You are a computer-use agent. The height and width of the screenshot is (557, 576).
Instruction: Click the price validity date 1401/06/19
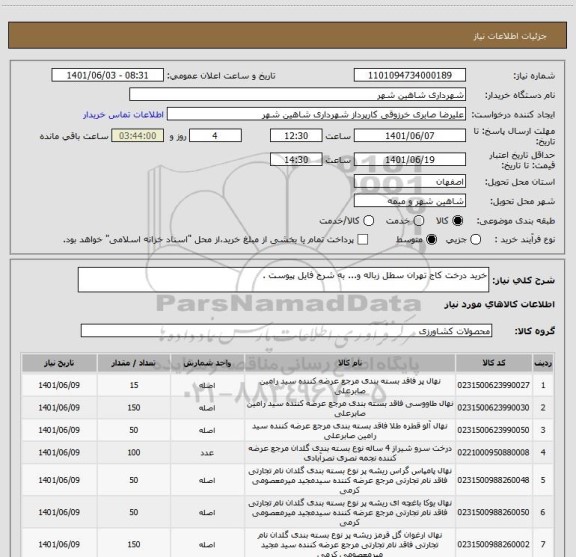click(x=410, y=159)
